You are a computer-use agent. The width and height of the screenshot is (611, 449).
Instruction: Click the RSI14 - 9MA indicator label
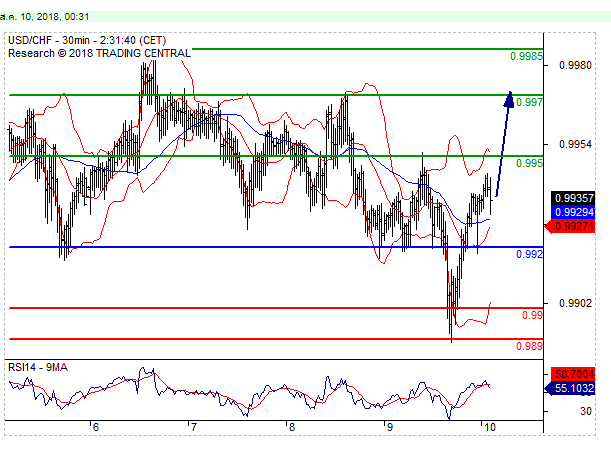coord(38,367)
